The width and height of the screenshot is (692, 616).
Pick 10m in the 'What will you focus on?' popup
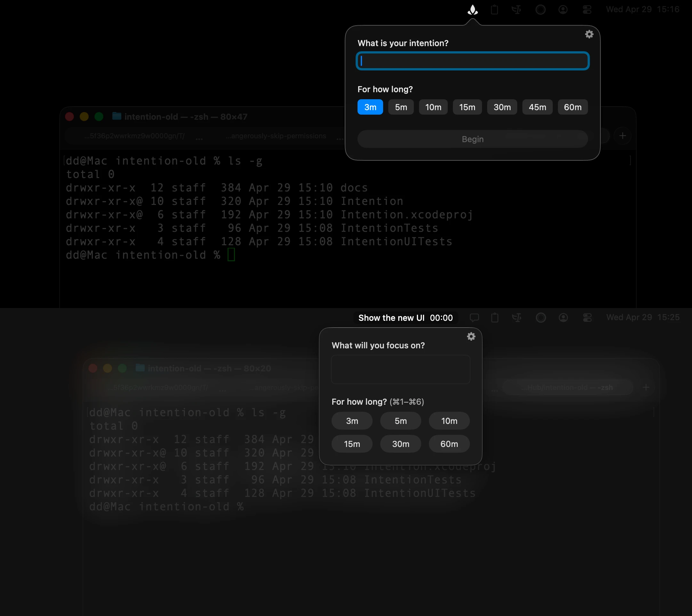tap(449, 421)
